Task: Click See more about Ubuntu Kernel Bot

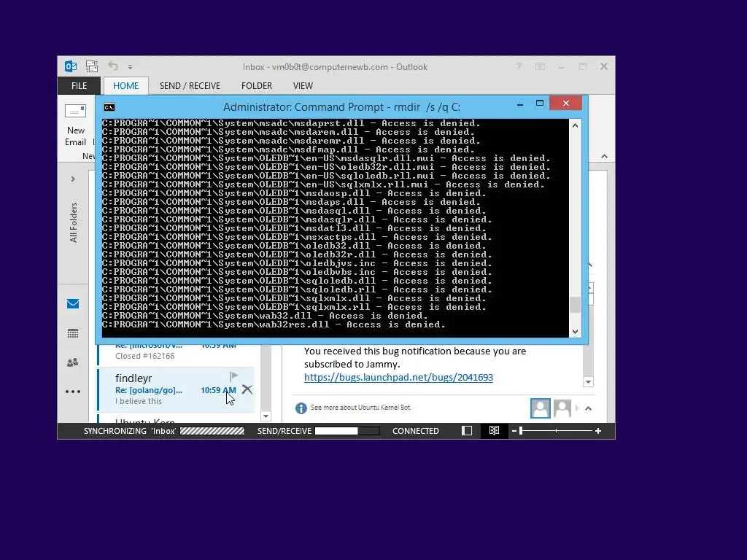Action: click(x=360, y=408)
